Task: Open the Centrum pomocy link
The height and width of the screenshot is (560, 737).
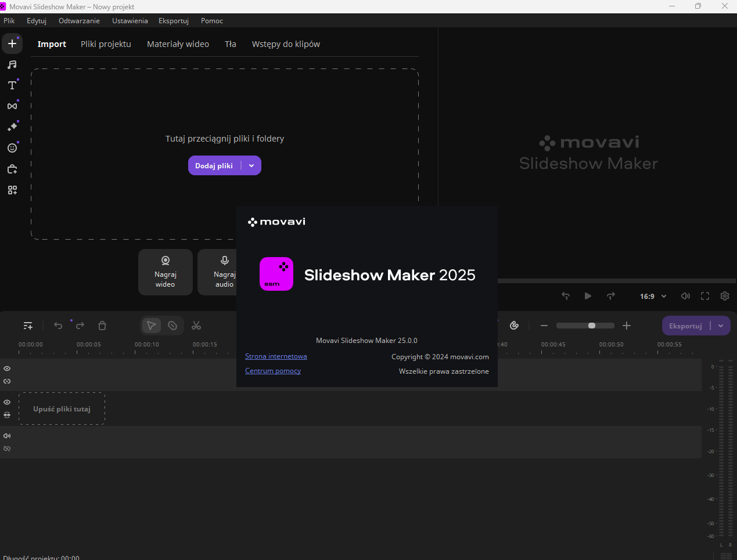Action: (x=273, y=371)
